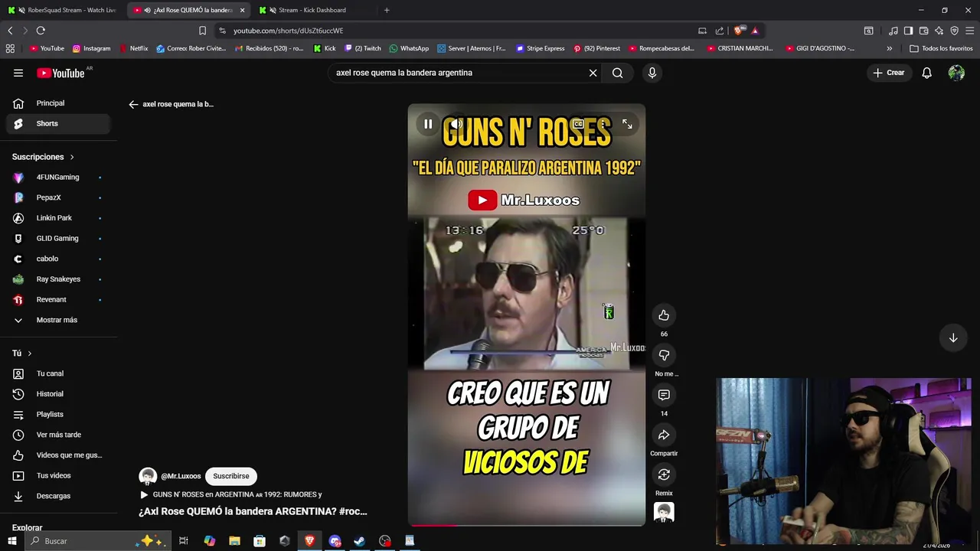The height and width of the screenshot is (551, 980).
Task: Go to YouTube home via the logo
Action: (60, 73)
